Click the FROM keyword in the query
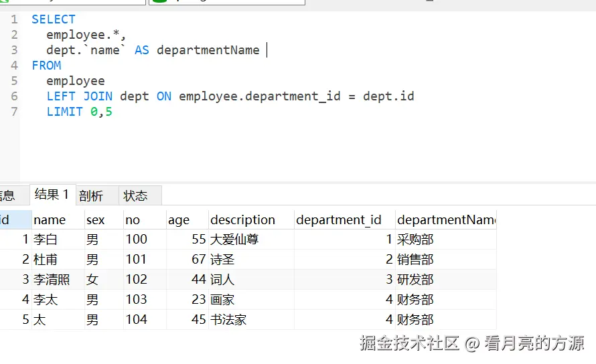 pyautogui.click(x=46, y=66)
